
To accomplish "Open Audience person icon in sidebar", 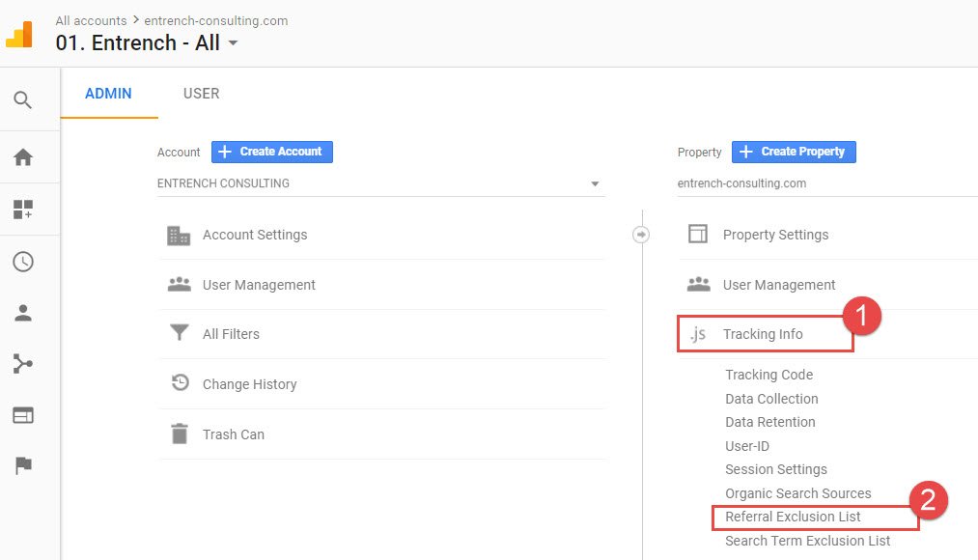I will (x=22, y=313).
